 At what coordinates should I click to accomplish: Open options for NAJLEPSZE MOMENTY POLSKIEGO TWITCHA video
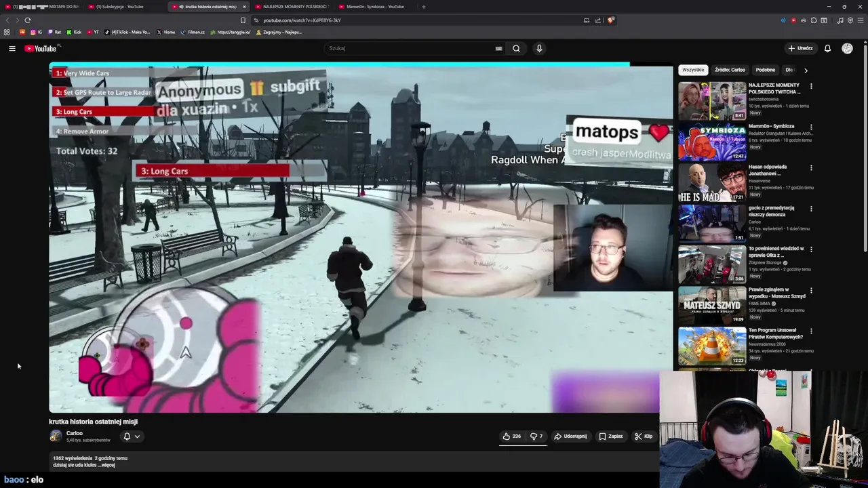pyautogui.click(x=811, y=86)
